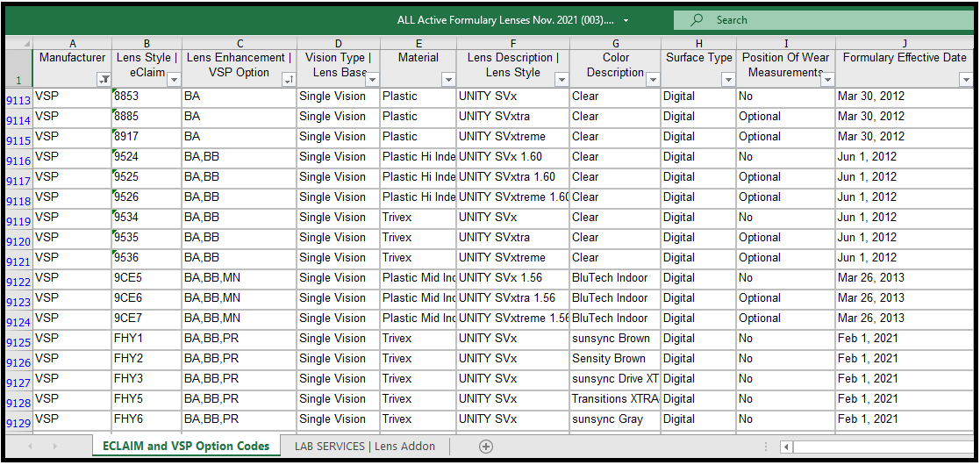This screenshot has width=980, height=465.
Task: Open the Lens Style eClaim filter dropdown
Action: coord(175,79)
